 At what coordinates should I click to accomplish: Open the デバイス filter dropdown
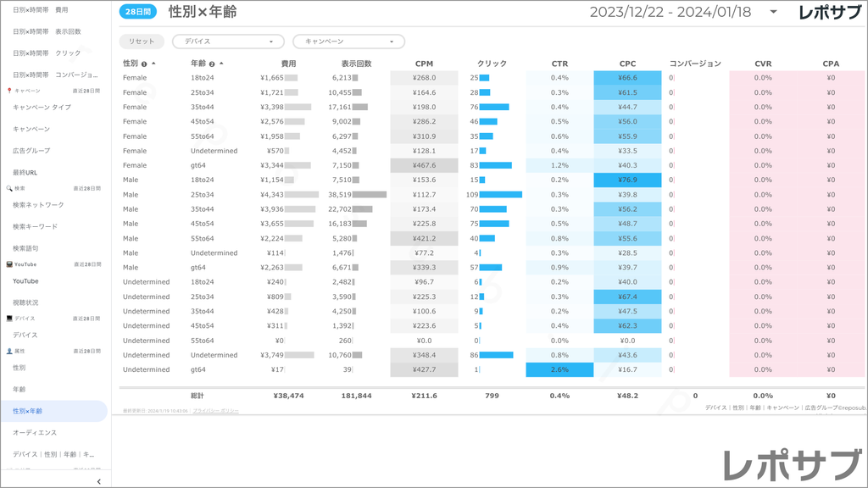(228, 42)
